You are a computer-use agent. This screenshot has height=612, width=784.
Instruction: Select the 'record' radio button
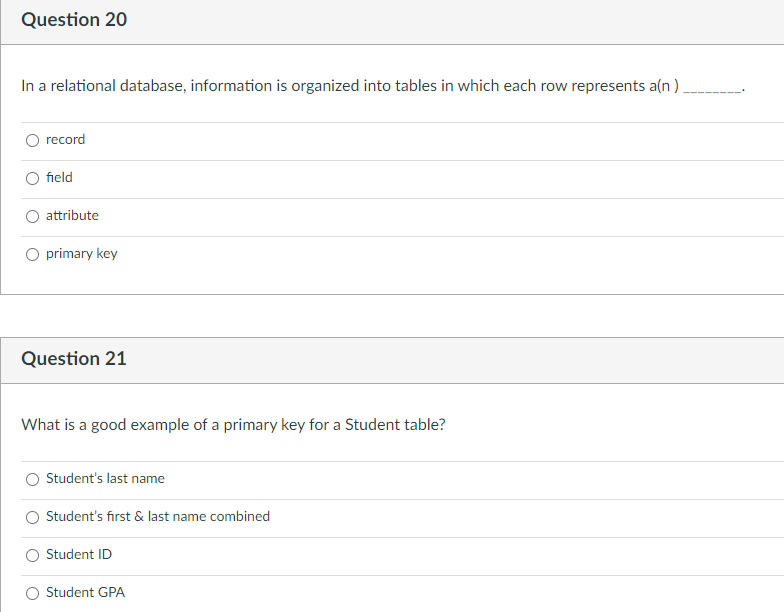tap(32, 140)
